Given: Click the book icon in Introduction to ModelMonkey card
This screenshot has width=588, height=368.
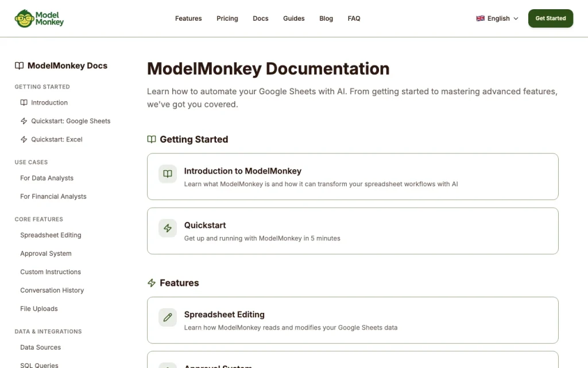Looking at the screenshot, I should (x=168, y=174).
